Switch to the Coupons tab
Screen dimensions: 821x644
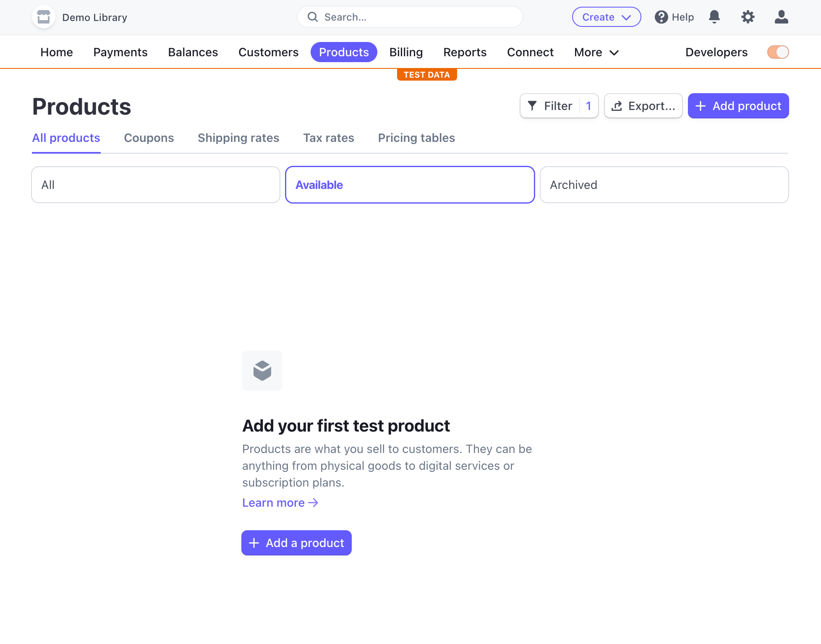pos(149,138)
